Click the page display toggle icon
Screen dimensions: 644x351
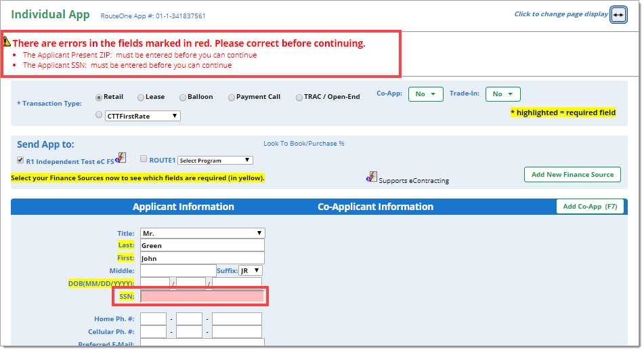click(618, 14)
